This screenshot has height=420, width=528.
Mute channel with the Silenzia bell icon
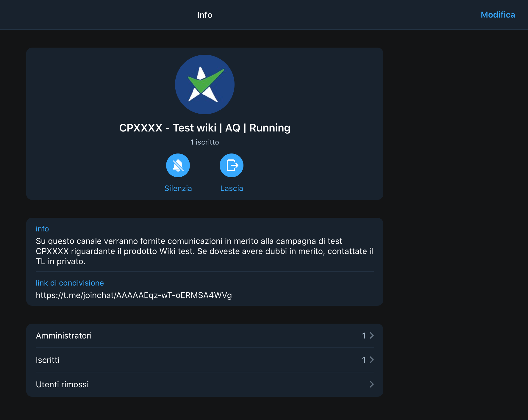[178, 165]
